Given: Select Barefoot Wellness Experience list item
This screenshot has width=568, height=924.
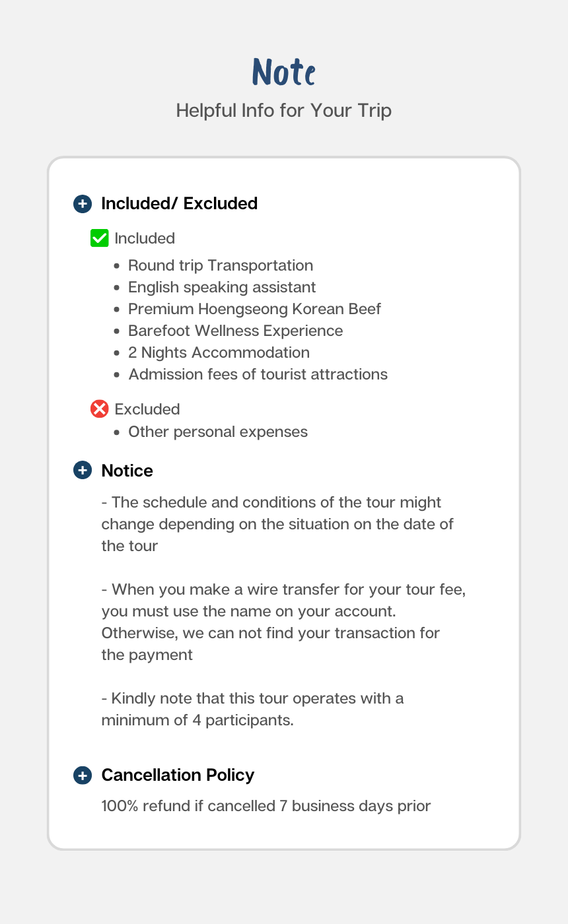Looking at the screenshot, I should pyautogui.click(x=235, y=331).
